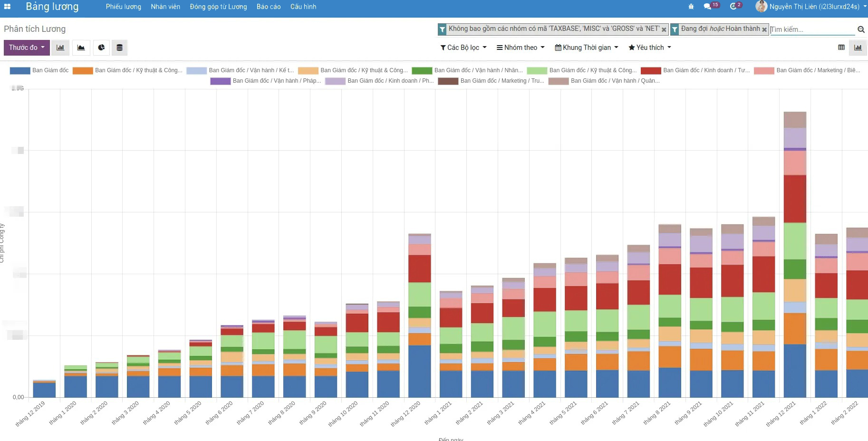The height and width of the screenshot is (441, 868).
Task: Click the search magnifier icon
Action: 861,29
